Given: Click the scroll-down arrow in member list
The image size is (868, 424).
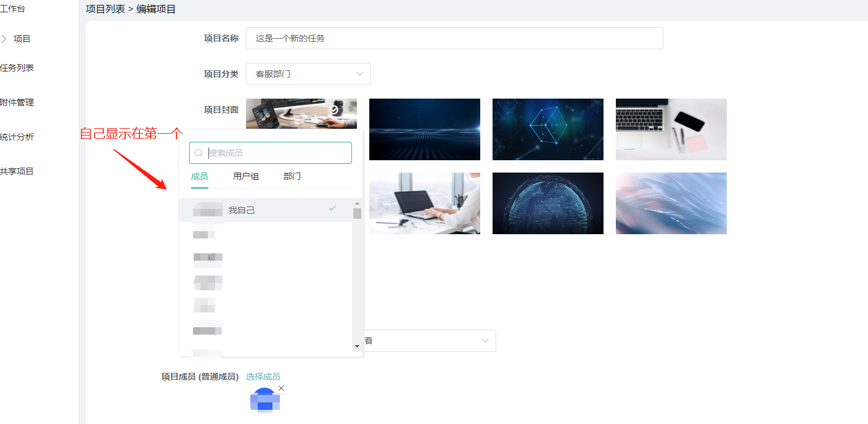Looking at the screenshot, I should 357,346.
